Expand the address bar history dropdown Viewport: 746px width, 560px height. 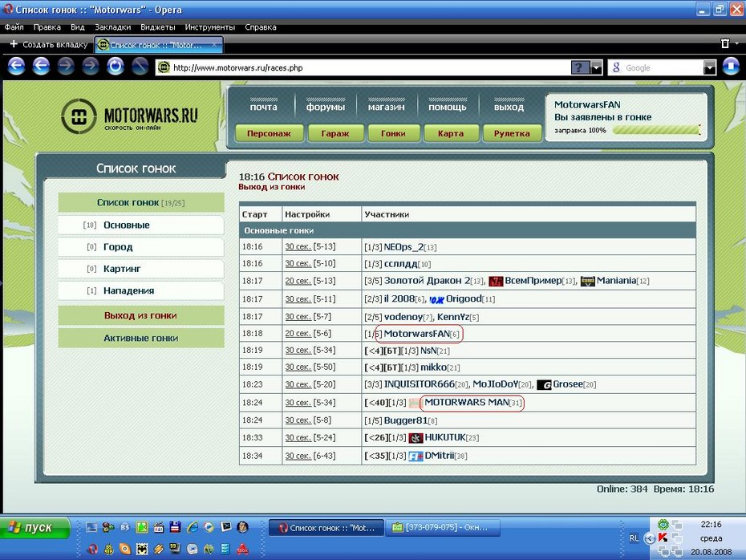597,67
